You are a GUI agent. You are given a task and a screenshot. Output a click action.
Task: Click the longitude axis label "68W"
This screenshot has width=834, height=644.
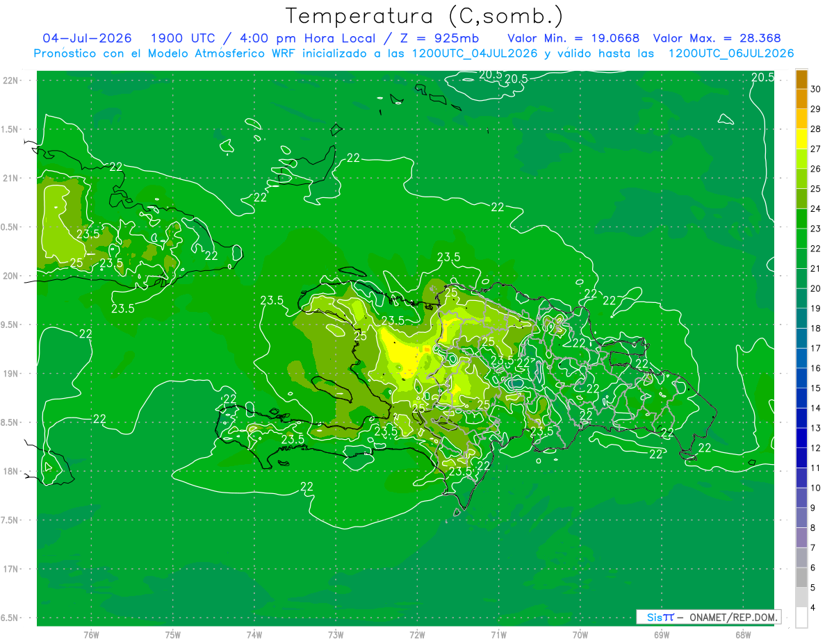coord(743,635)
